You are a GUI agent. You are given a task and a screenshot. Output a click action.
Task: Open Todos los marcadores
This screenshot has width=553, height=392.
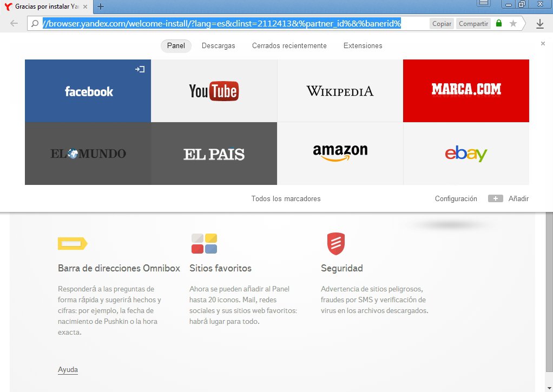[x=286, y=199]
